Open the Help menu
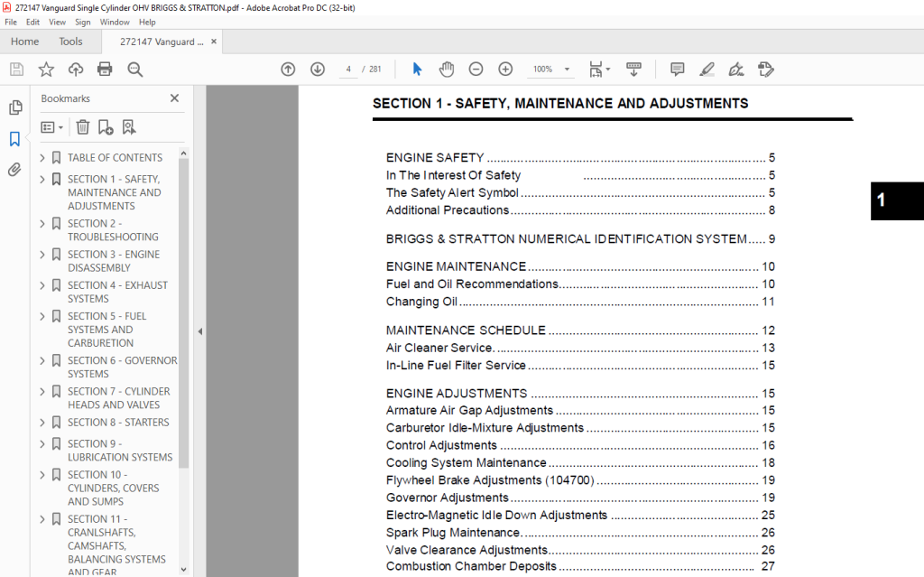Viewport: 924px width, 577px height. (x=147, y=22)
